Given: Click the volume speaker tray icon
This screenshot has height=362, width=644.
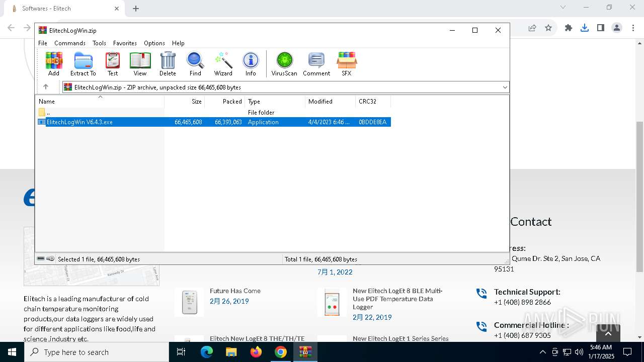Looking at the screenshot, I should pos(579,352).
